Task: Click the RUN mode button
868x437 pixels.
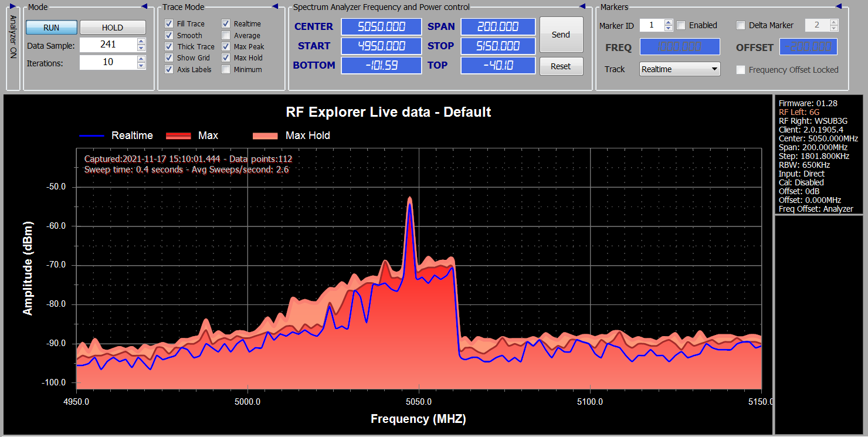Action: pos(52,28)
